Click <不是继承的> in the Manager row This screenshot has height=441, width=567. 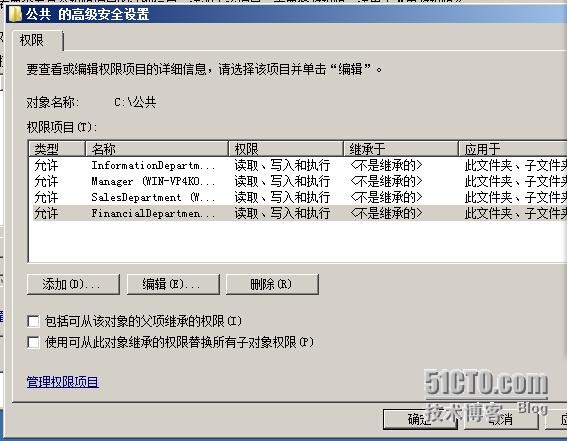[x=386, y=181]
